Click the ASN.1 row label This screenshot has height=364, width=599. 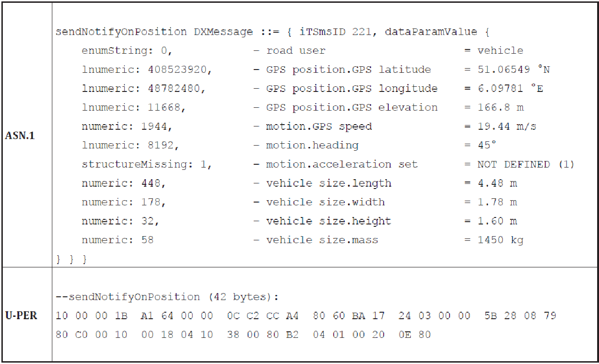pyautogui.click(x=20, y=136)
